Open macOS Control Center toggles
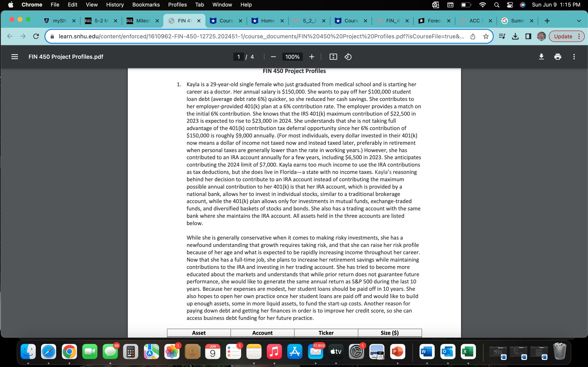 [510, 5]
